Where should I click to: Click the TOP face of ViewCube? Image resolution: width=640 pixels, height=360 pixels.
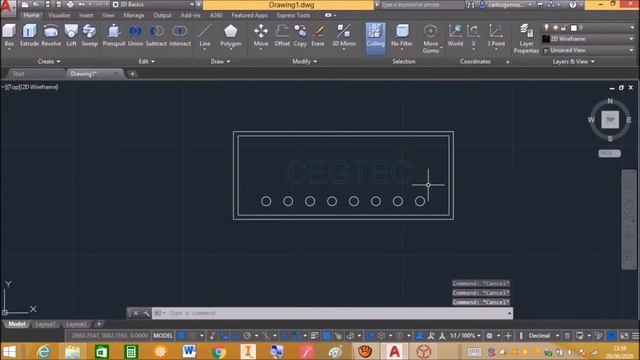[610, 120]
